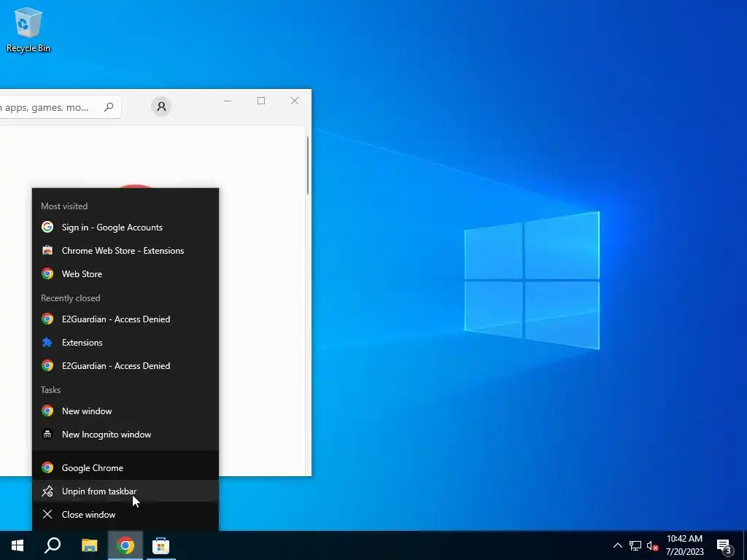Open the clock and calendar flyout
The image size is (747, 560).
tap(684, 545)
